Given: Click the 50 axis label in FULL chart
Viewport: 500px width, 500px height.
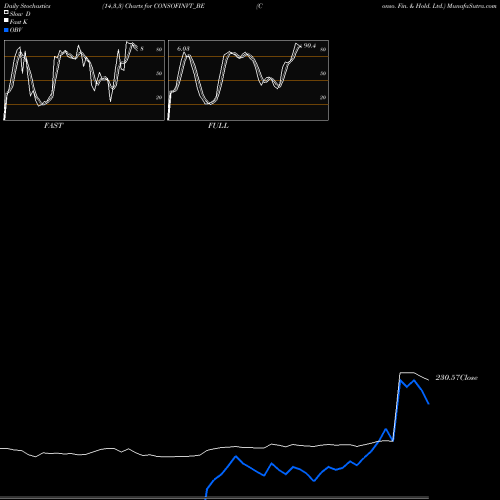Looking at the screenshot, I should [323, 73].
